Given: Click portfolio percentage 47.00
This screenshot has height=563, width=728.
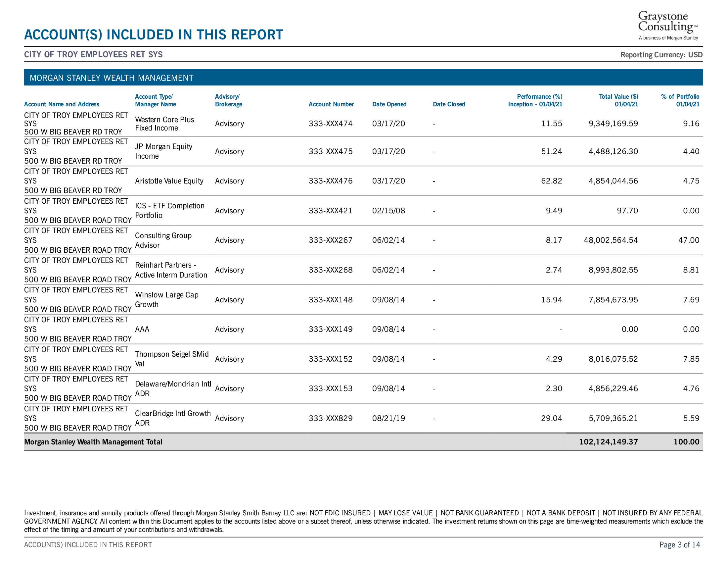Looking at the screenshot, I should coord(689,240).
